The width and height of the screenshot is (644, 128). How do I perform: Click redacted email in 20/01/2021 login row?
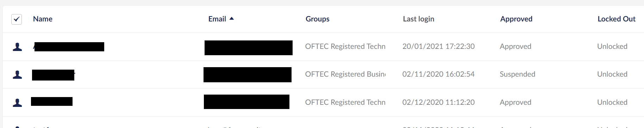(249, 48)
